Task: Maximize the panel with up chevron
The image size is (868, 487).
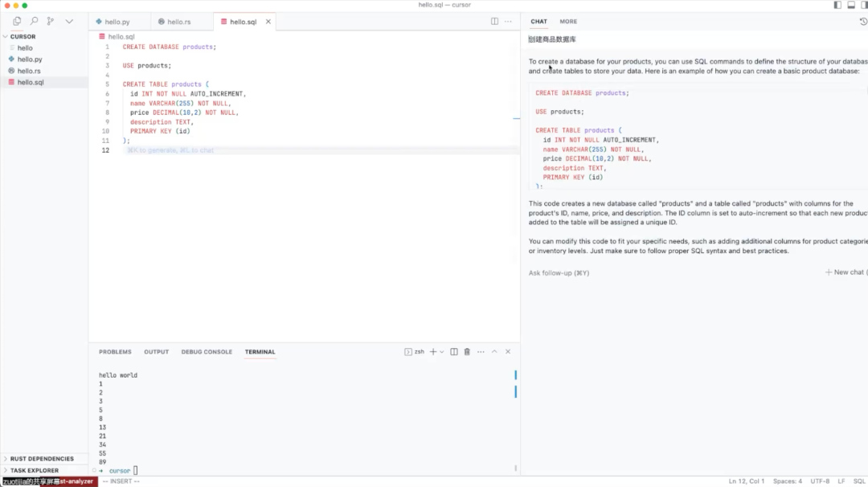Action: (494, 352)
